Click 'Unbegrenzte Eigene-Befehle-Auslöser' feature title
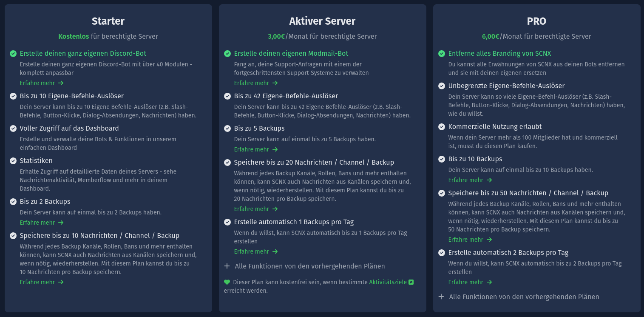Image resolution: width=644 pixels, height=317 pixels. point(506,86)
